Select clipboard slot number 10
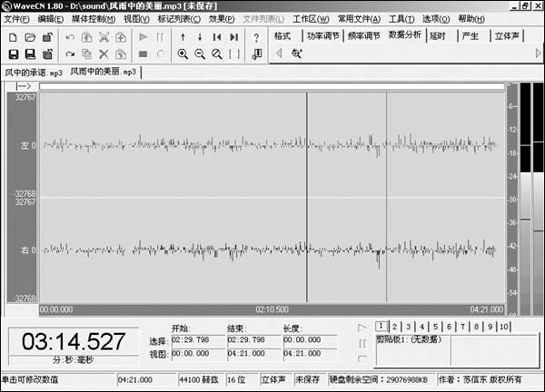 point(504,327)
